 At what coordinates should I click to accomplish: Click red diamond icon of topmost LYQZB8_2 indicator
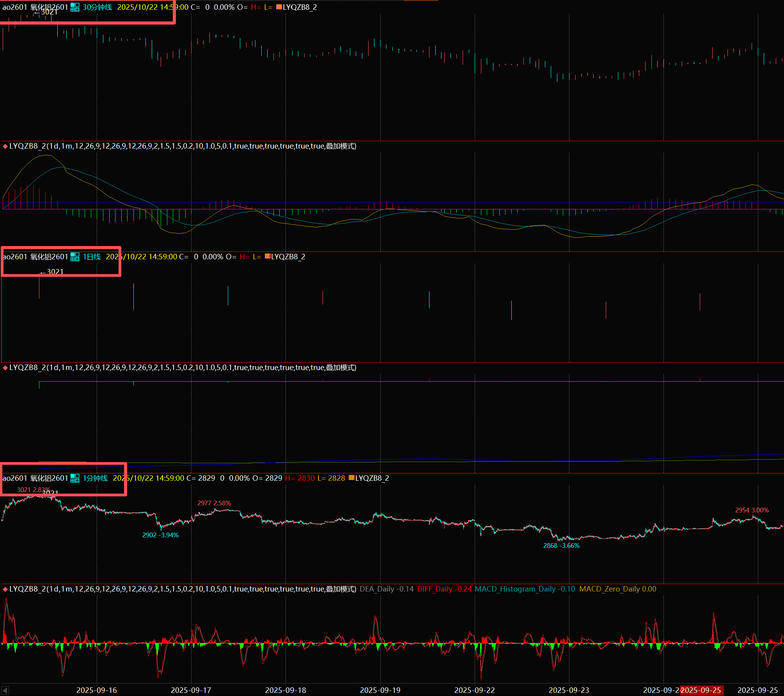coord(5,147)
